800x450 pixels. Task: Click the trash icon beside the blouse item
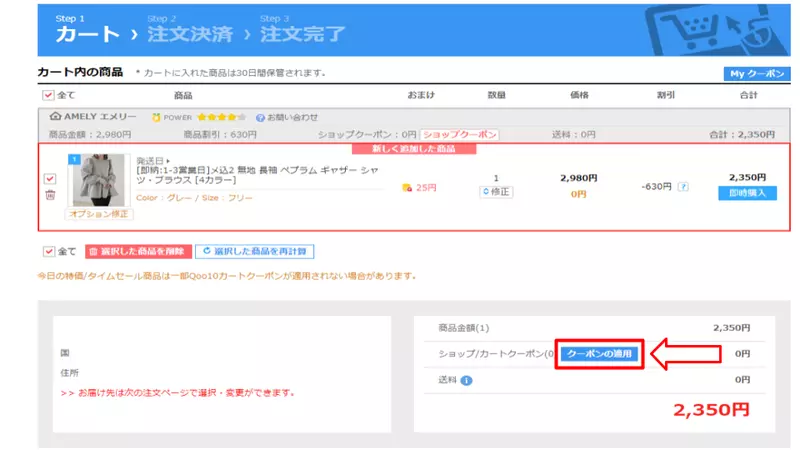(x=50, y=195)
